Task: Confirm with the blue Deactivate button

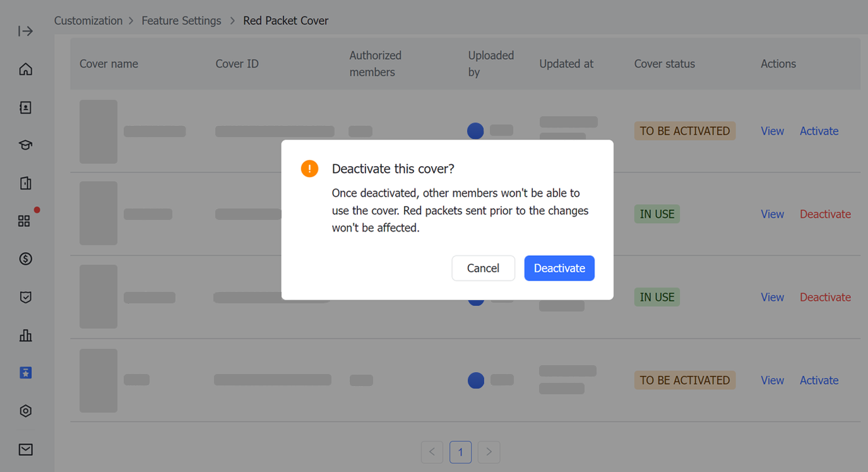Action: coord(559,268)
